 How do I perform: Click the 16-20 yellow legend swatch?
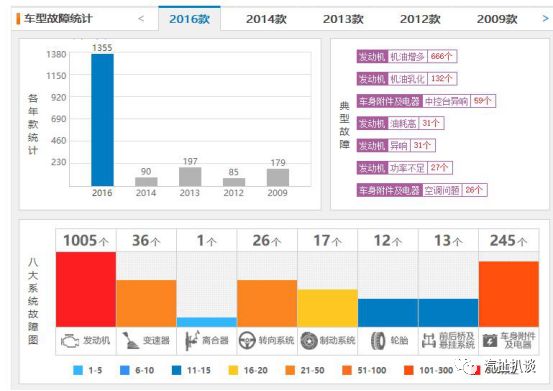pos(233,370)
